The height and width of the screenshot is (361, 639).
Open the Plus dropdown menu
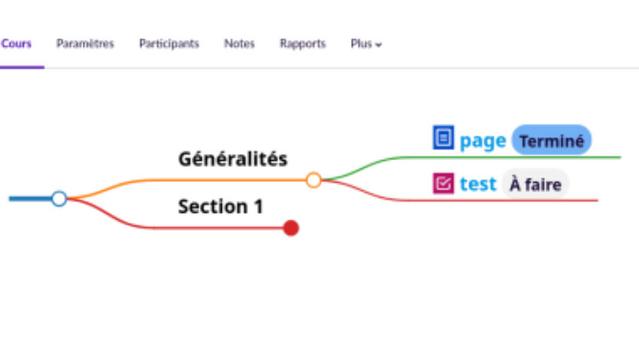pyautogui.click(x=366, y=44)
